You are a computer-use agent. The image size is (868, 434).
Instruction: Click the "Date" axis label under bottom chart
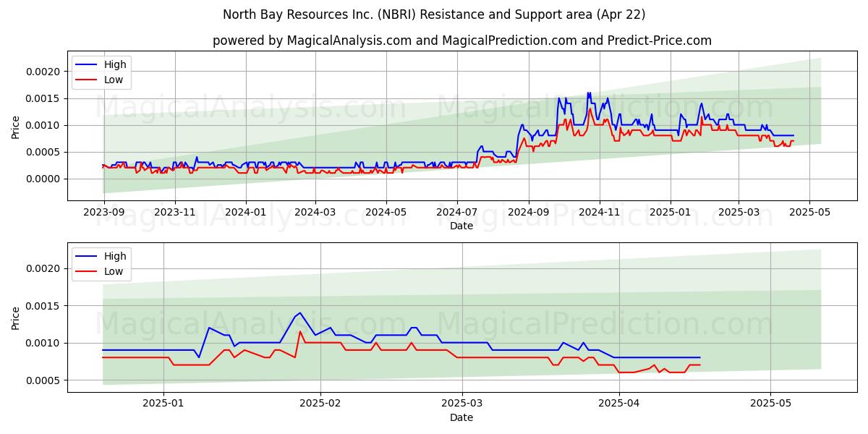click(x=461, y=417)
